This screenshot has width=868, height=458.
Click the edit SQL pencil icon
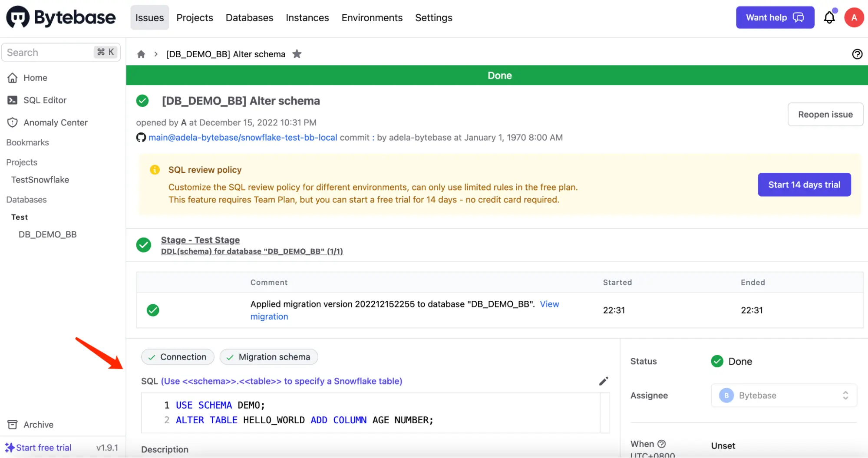604,381
